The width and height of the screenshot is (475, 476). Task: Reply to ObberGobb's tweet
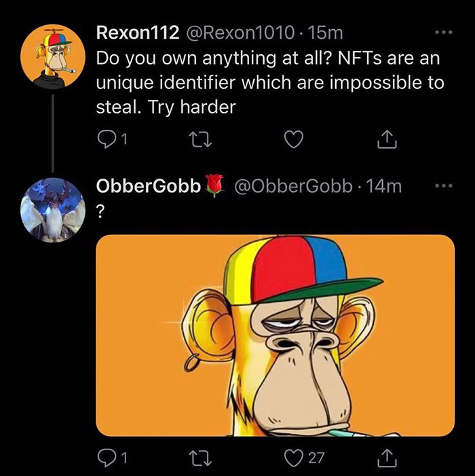pyautogui.click(x=106, y=458)
